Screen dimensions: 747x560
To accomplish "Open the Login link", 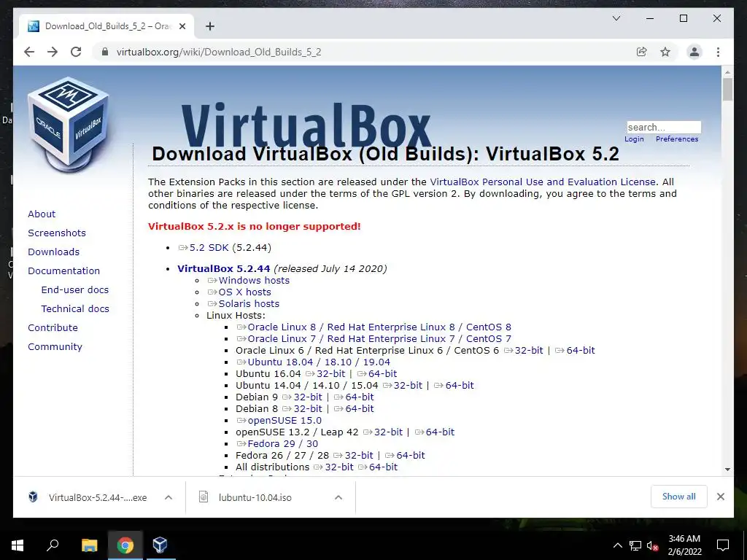I will click(x=634, y=139).
